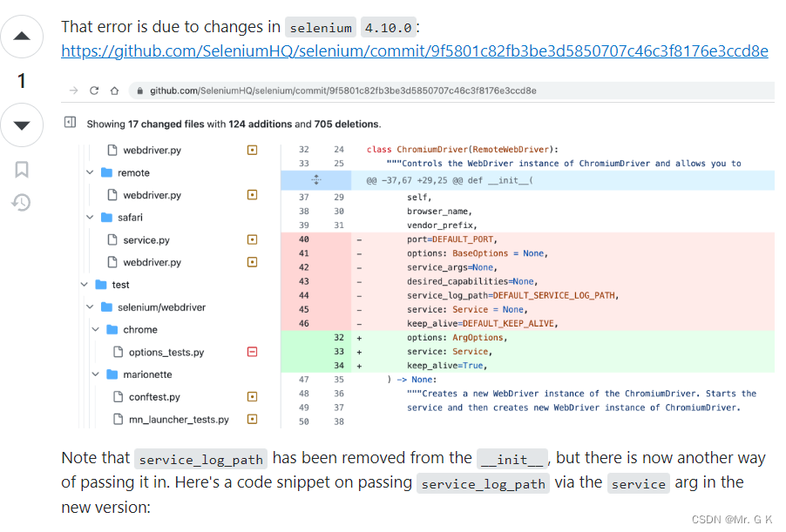786x532 pixels.
Task: Click the padlock icon in address bar
Action: coord(139,91)
